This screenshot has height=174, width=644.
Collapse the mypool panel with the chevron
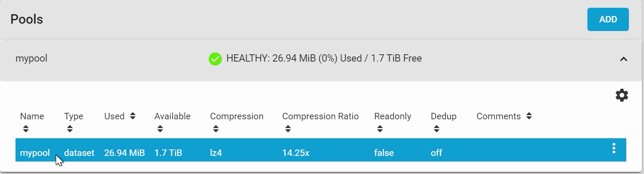pos(623,59)
